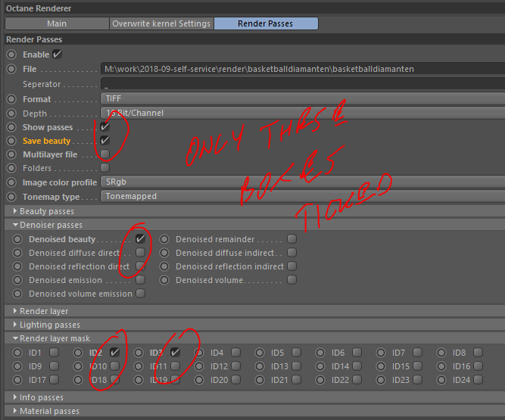
Task: Tick the ID9 mask checkbox
Action: click(x=54, y=366)
